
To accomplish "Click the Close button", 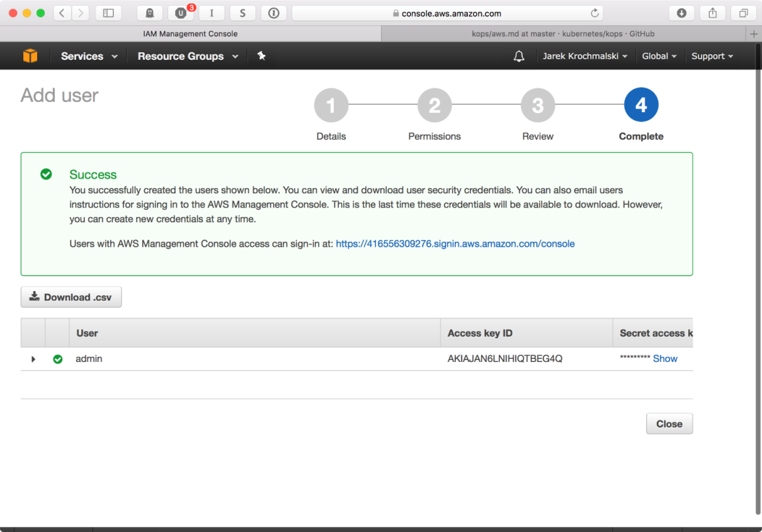I will pos(669,424).
